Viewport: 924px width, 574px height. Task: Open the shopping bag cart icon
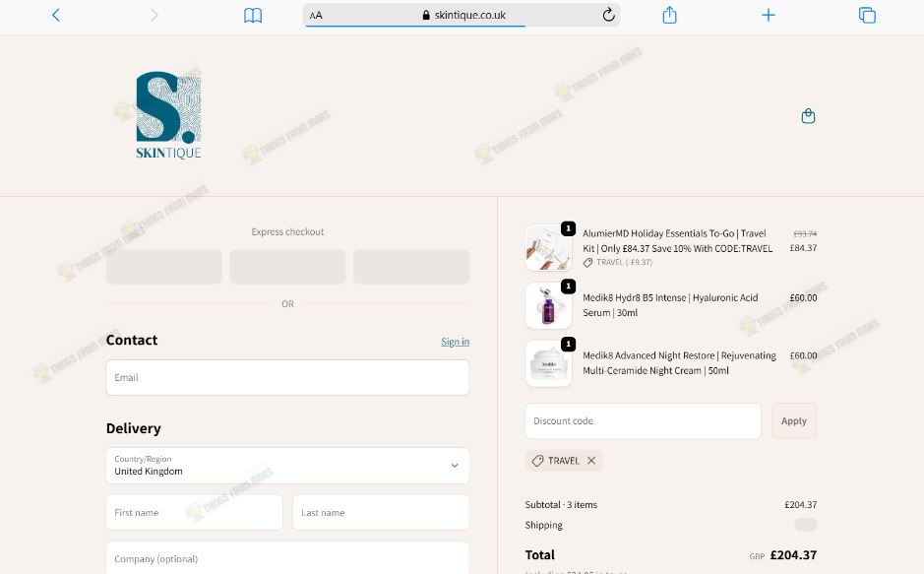pos(809,115)
